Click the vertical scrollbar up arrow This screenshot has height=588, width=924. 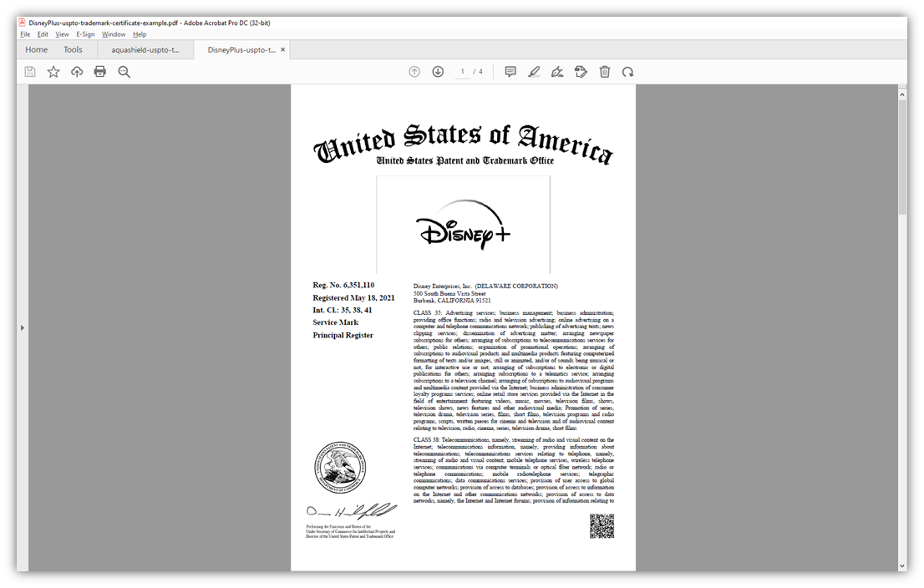tap(902, 94)
